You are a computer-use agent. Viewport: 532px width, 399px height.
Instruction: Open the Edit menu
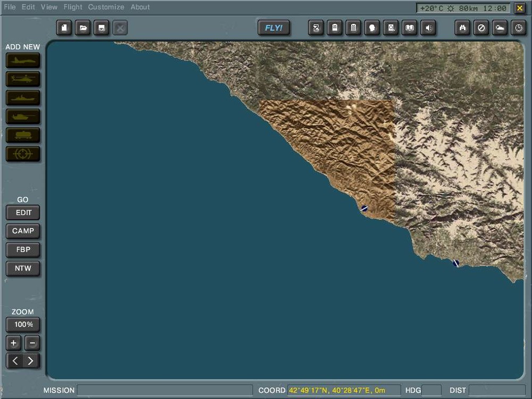point(28,7)
